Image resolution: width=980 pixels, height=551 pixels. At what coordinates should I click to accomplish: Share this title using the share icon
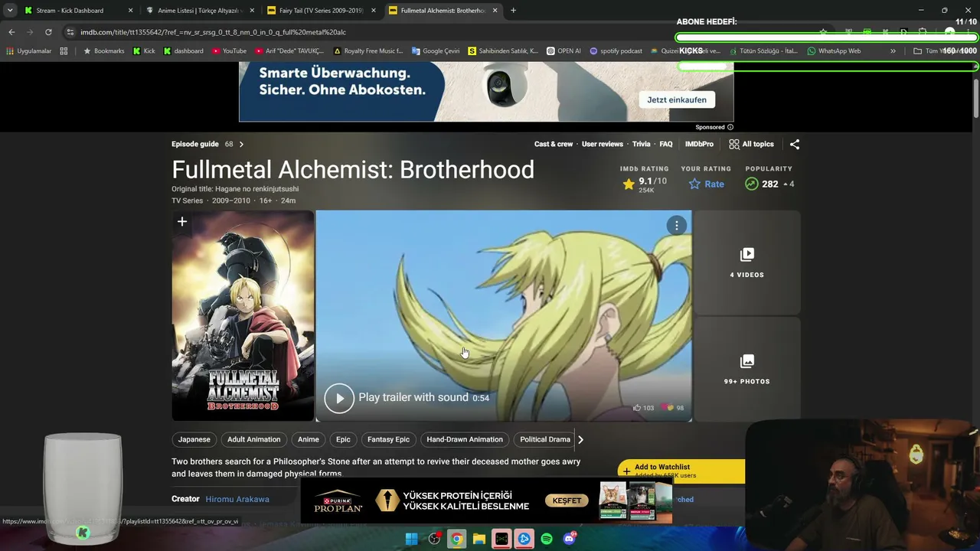795,144
